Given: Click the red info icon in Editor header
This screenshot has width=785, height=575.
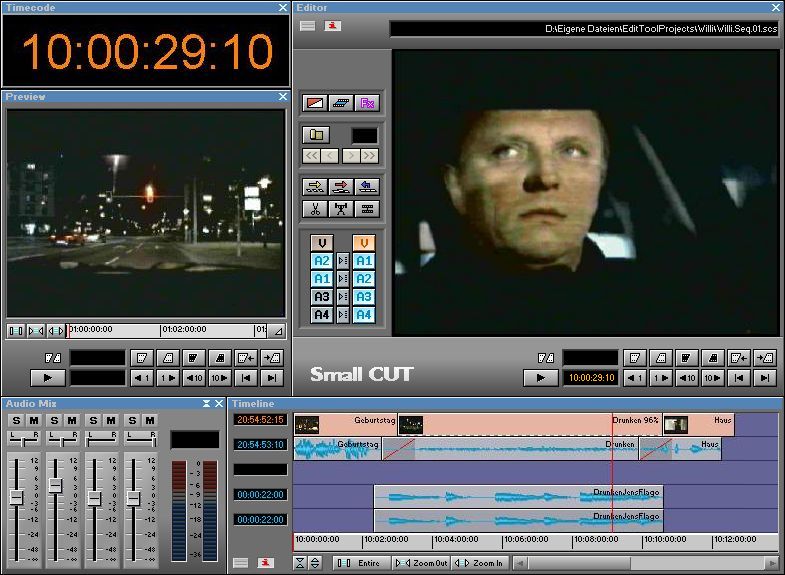Looking at the screenshot, I should point(332,26).
